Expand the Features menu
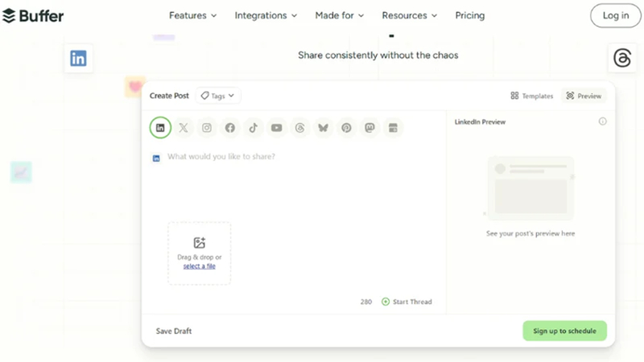 192,15
